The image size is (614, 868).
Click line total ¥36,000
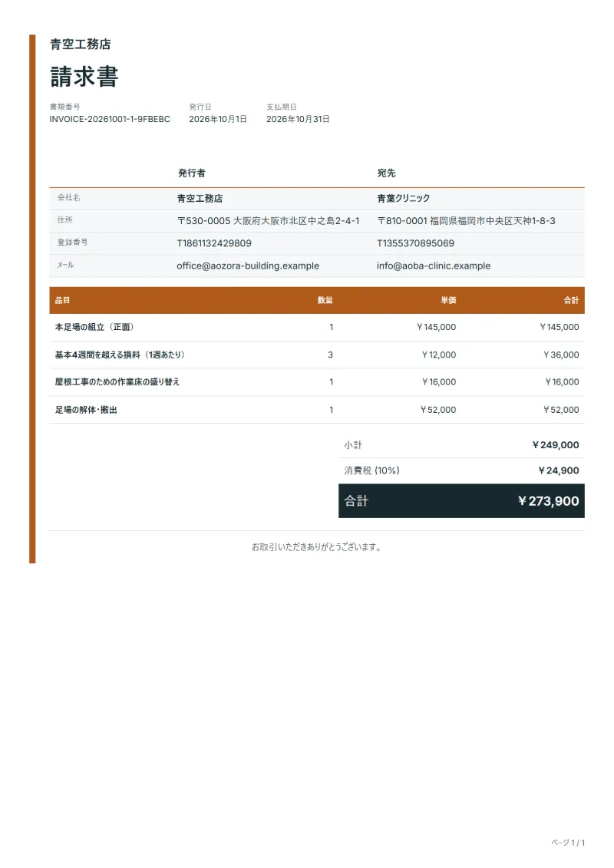pos(561,355)
